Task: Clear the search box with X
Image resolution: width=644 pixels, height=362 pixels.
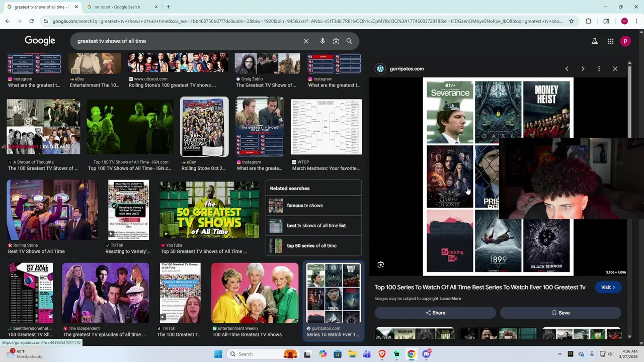Action: [x=306, y=41]
